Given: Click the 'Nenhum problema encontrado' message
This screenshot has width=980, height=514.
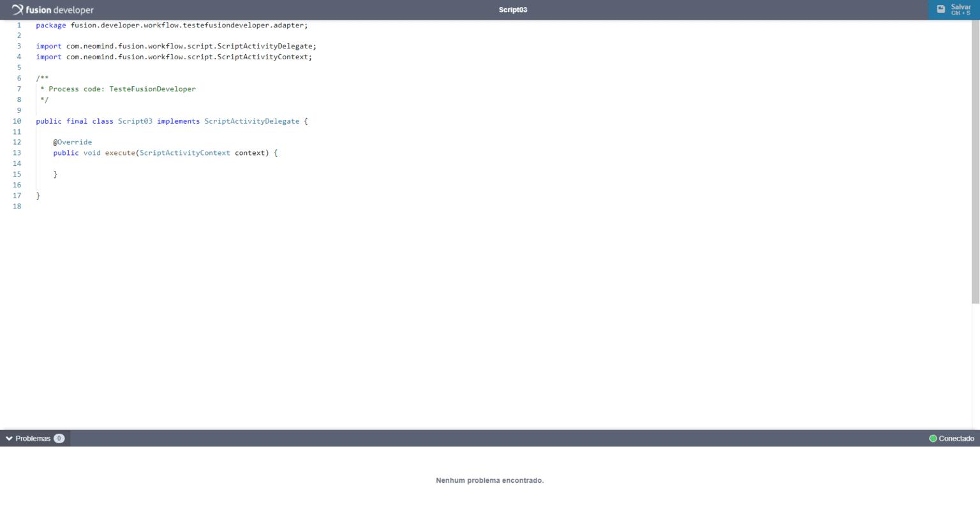Looking at the screenshot, I should pos(489,480).
